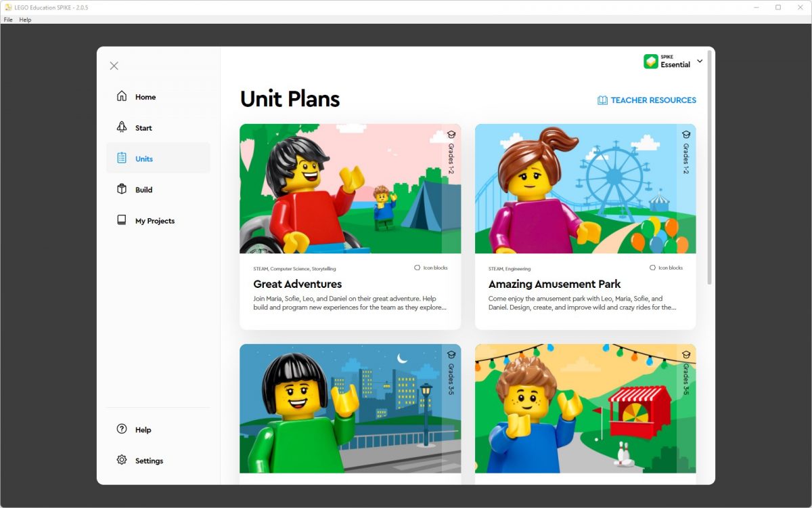Image resolution: width=812 pixels, height=508 pixels.
Task: Select the Units checklist icon
Action: [x=122, y=158]
